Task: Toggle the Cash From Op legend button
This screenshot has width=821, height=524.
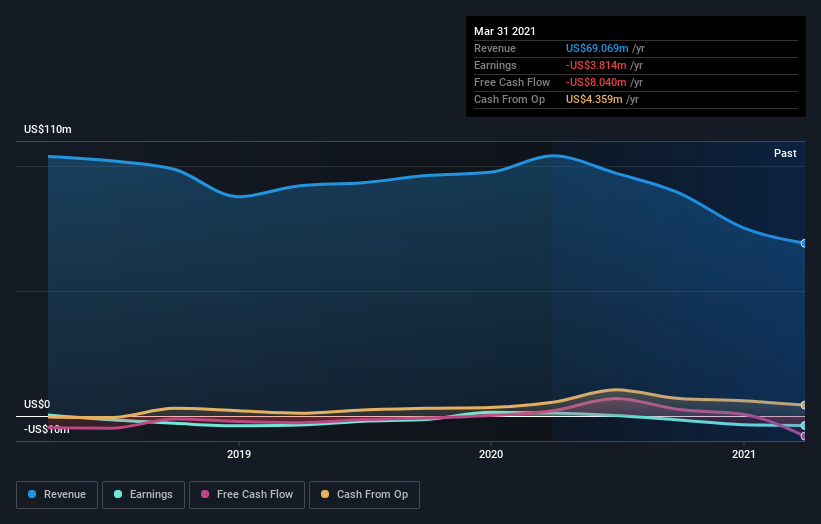Action: point(364,495)
